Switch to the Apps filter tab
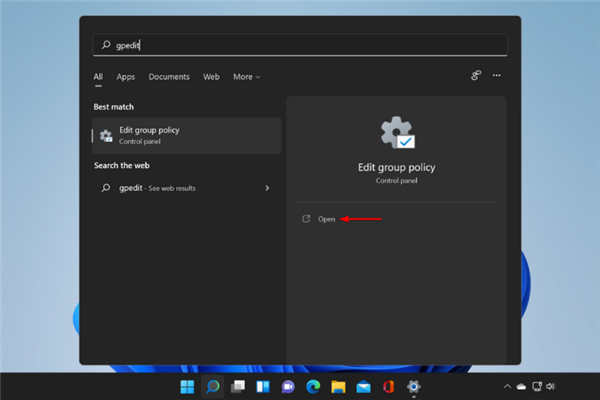The height and width of the screenshot is (400, 600). point(125,77)
